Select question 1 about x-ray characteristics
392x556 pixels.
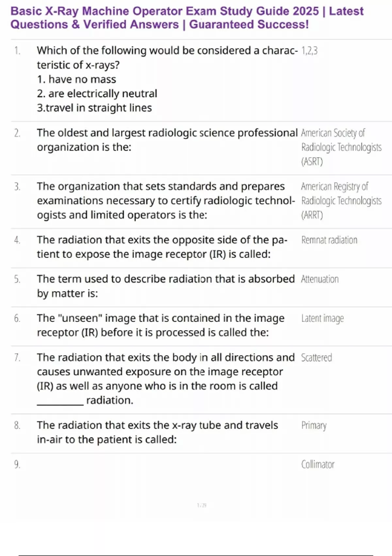167,58
